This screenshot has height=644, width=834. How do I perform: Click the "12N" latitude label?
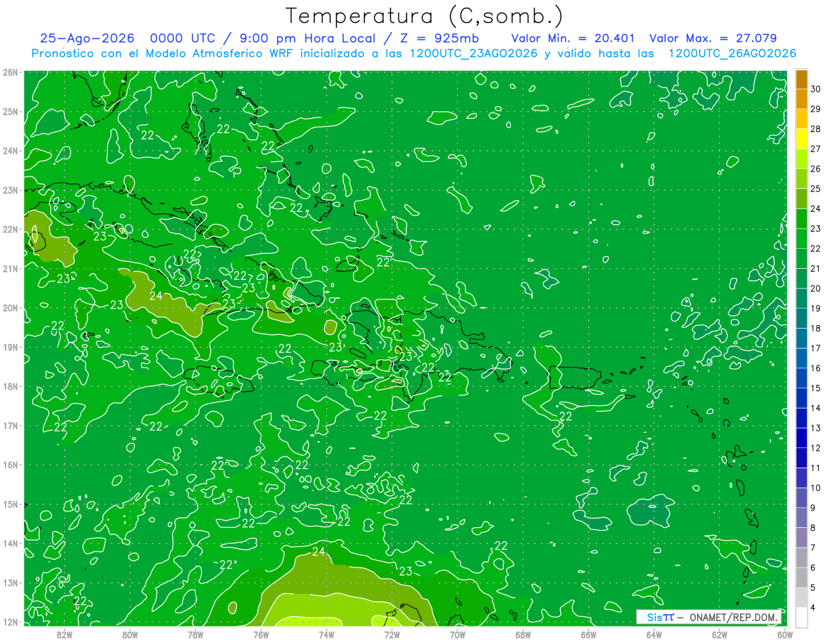click(x=10, y=622)
